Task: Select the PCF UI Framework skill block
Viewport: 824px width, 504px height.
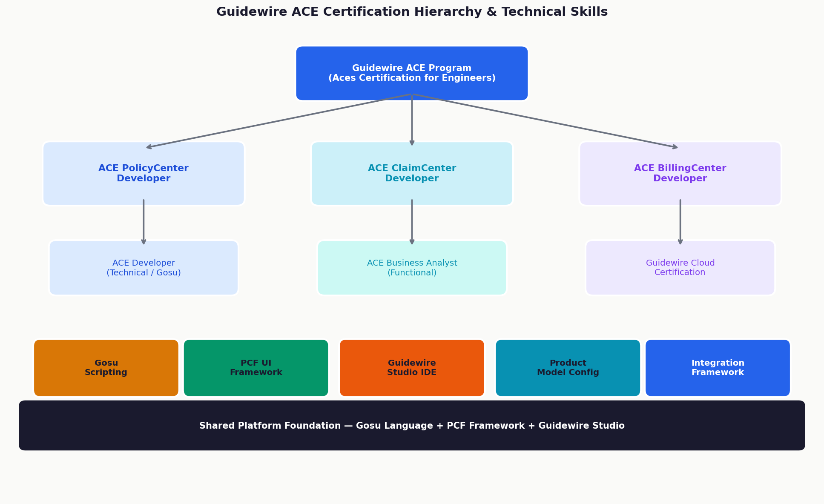Action: pos(256,368)
